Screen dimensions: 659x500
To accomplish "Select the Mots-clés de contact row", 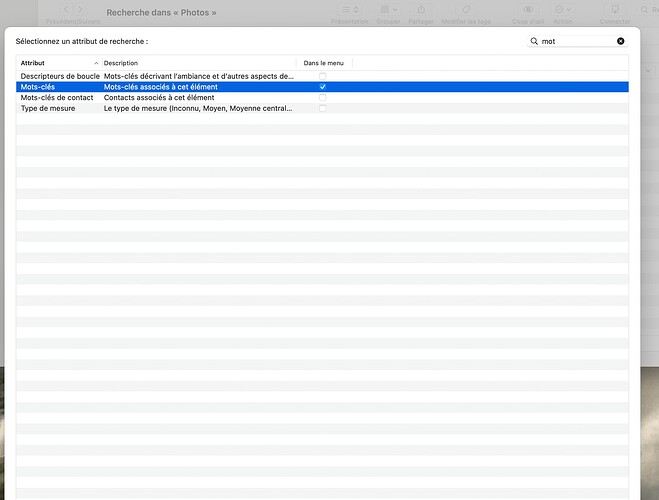I will [57, 98].
